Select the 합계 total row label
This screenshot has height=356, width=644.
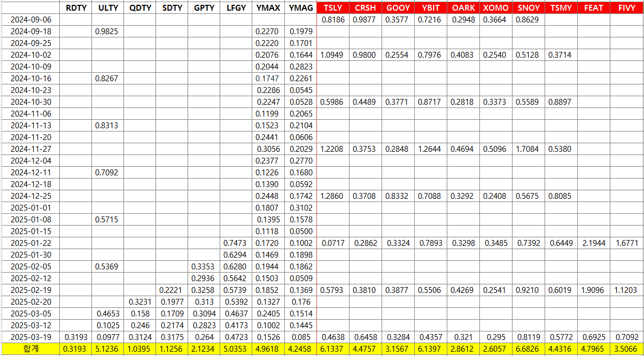click(30, 349)
